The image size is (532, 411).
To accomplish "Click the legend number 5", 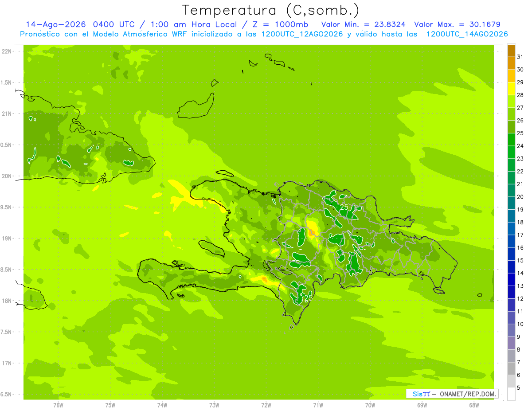I will 519,388.
